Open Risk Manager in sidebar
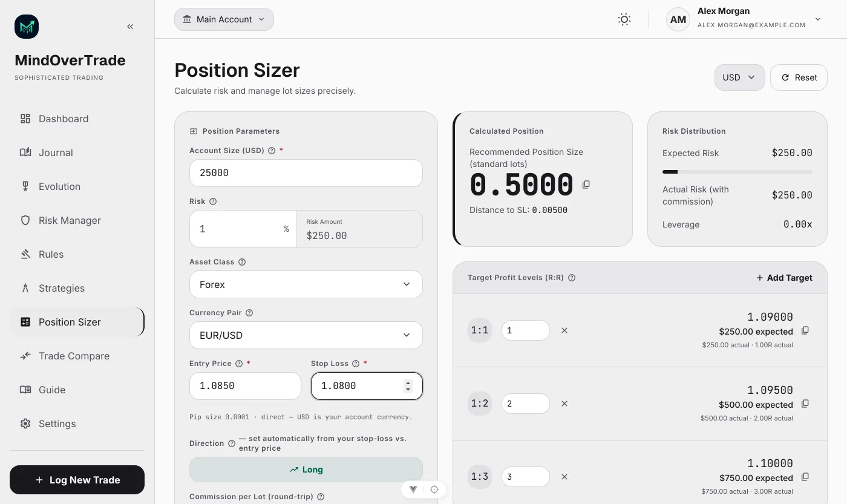 (77, 220)
